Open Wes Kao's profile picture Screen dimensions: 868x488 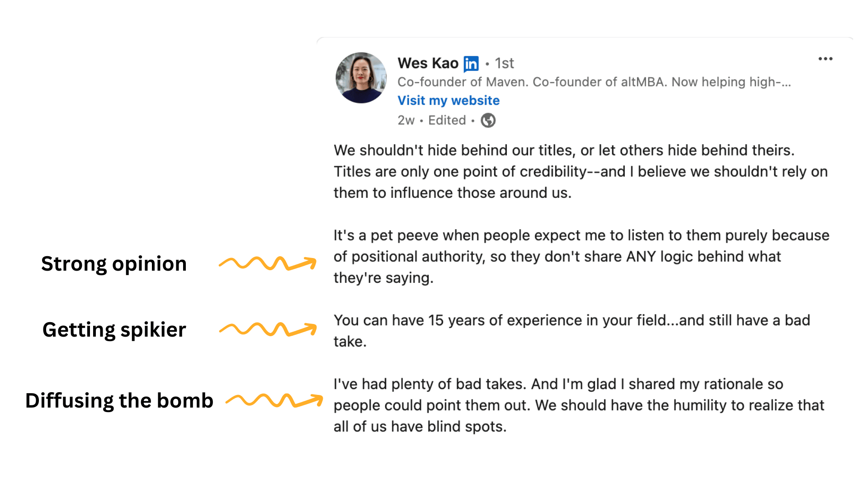coord(361,78)
